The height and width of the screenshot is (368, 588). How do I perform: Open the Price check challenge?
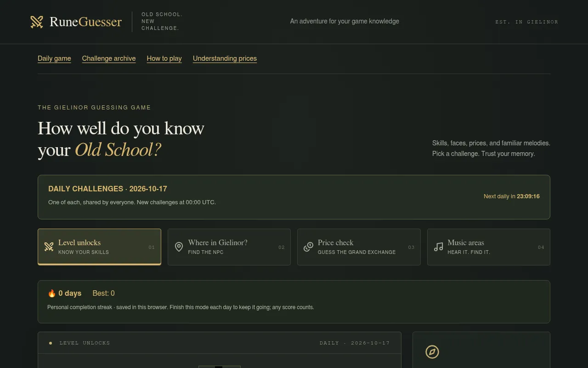[x=359, y=247]
